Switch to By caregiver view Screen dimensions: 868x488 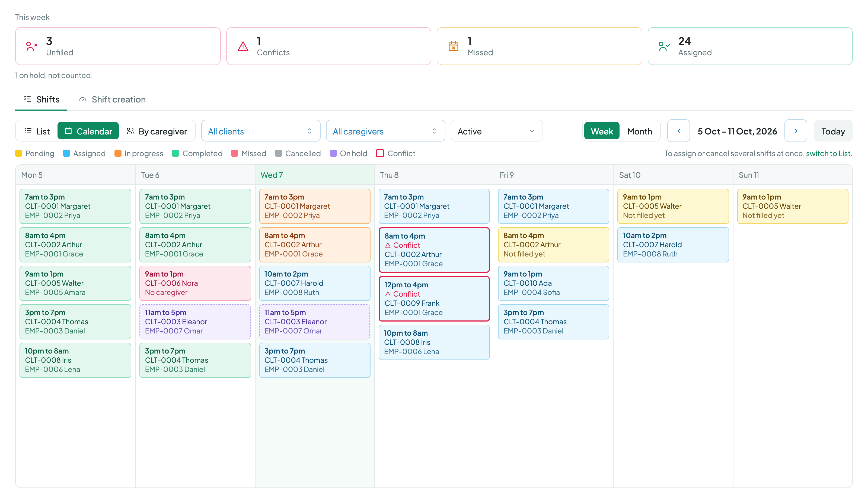click(x=157, y=131)
